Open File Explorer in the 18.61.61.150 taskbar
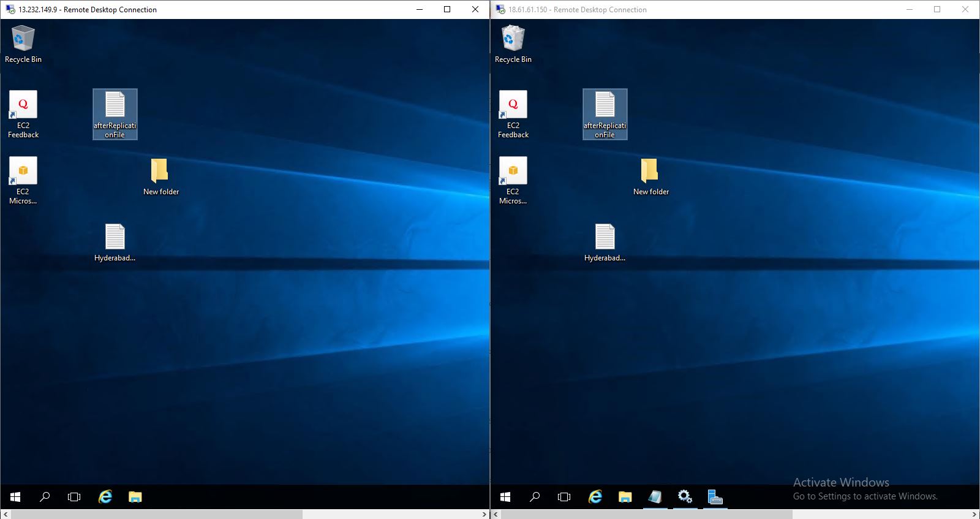Image resolution: width=980 pixels, height=519 pixels. [625, 497]
